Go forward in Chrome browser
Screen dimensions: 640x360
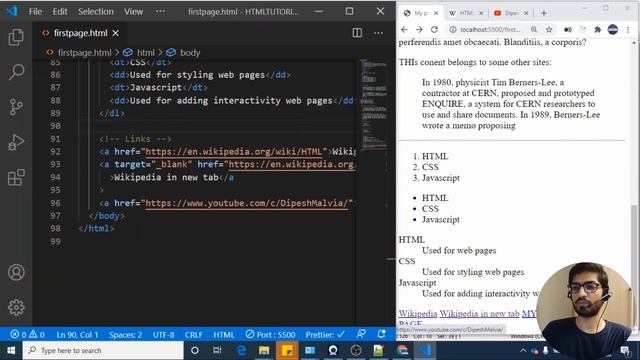[419, 29]
